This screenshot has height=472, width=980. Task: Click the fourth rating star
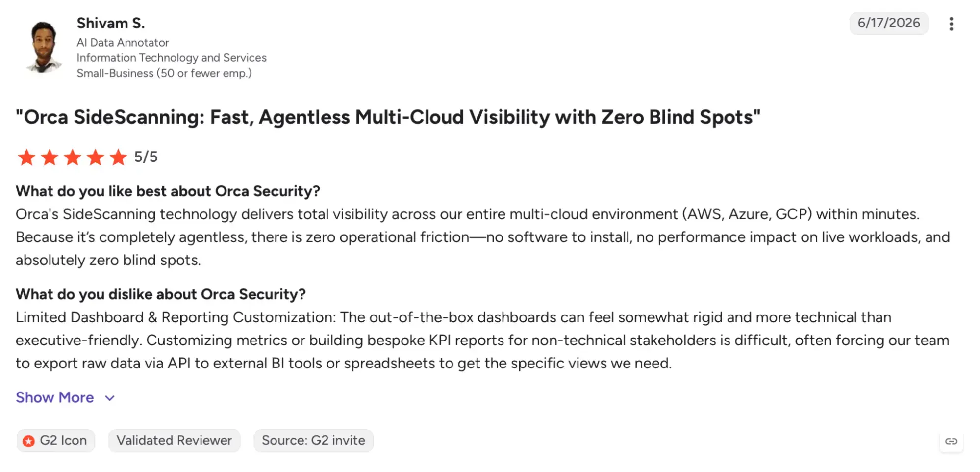[x=95, y=157]
